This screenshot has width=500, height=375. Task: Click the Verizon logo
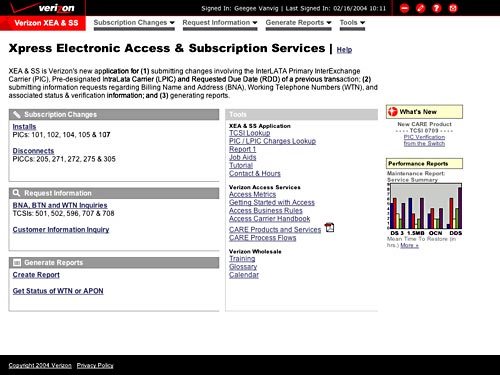[42, 8]
